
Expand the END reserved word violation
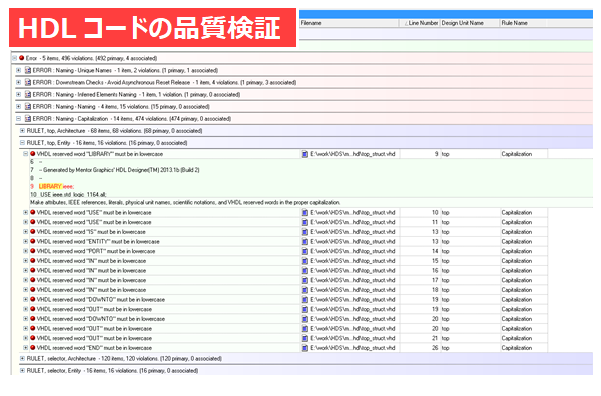coord(26,348)
